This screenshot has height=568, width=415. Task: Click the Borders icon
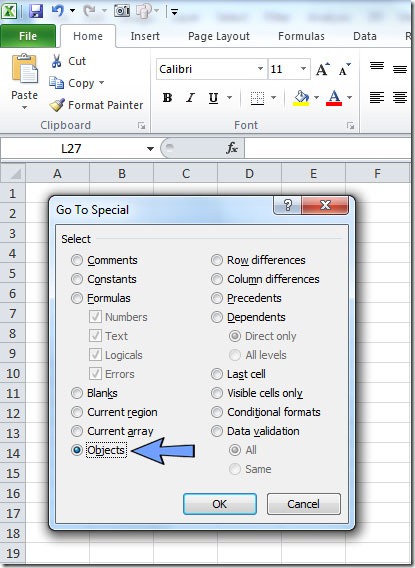[257, 98]
